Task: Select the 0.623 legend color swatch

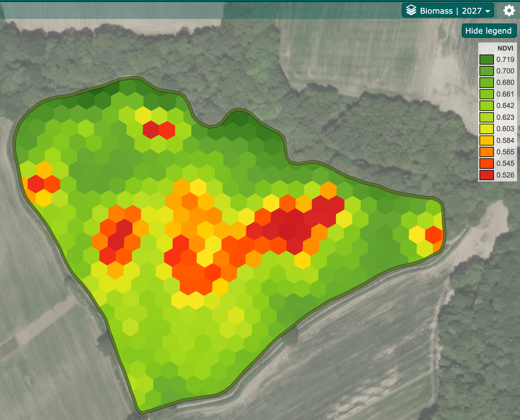Action: [x=487, y=117]
